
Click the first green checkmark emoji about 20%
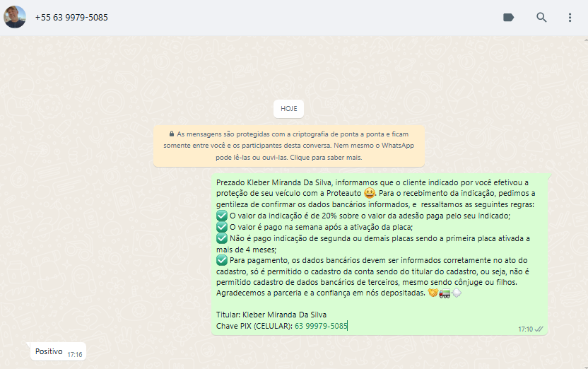(x=222, y=216)
